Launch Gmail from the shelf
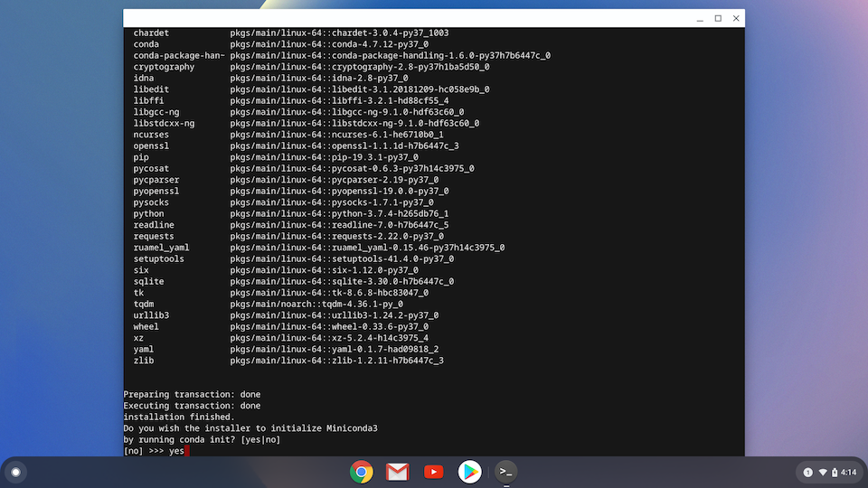 click(x=398, y=472)
